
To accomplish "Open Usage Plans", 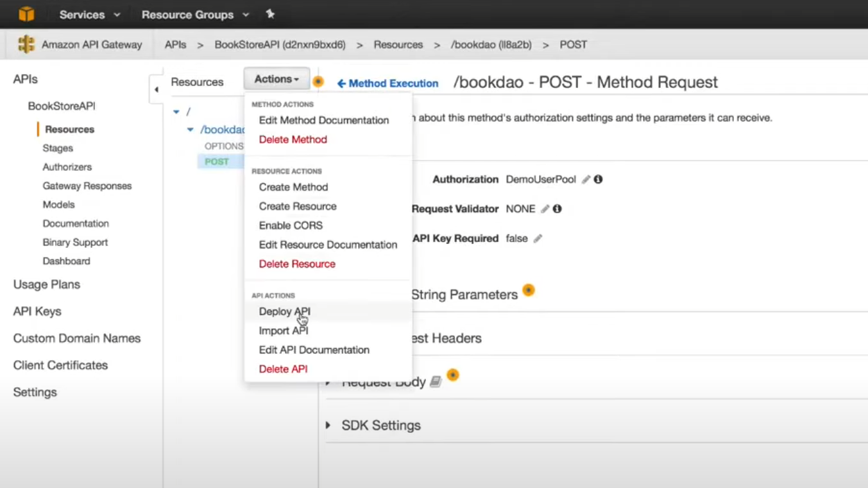I will pos(47,284).
